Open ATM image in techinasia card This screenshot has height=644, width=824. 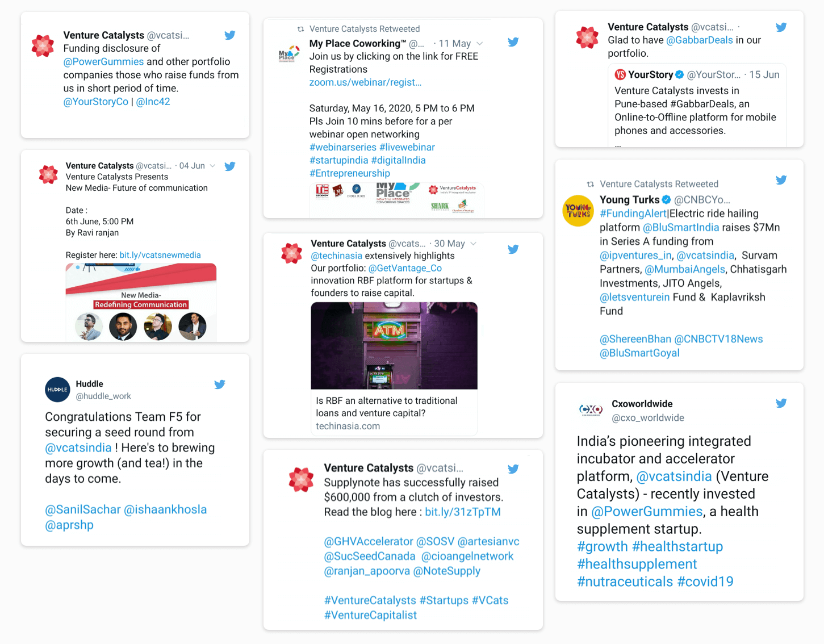pos(394,346)
